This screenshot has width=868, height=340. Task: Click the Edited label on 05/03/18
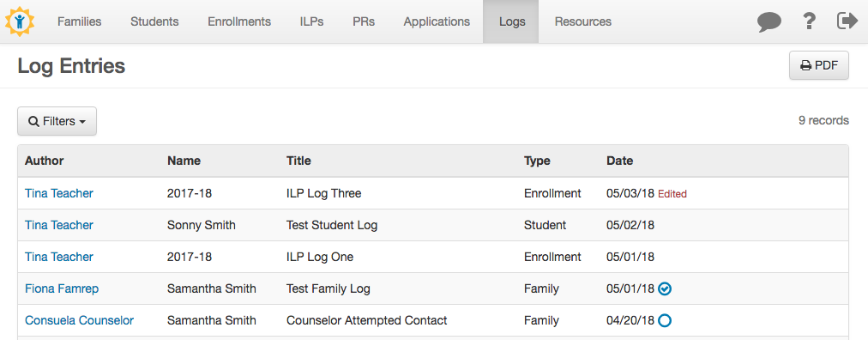tap(672, 194)
